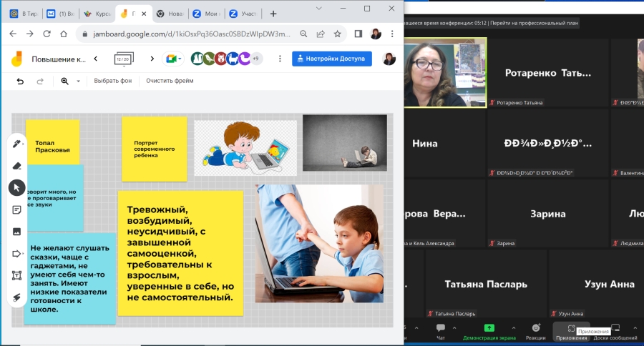This screenshot has height=346, width=644.
Task: Click the Настройки Доступа share button
Action: 332,59
